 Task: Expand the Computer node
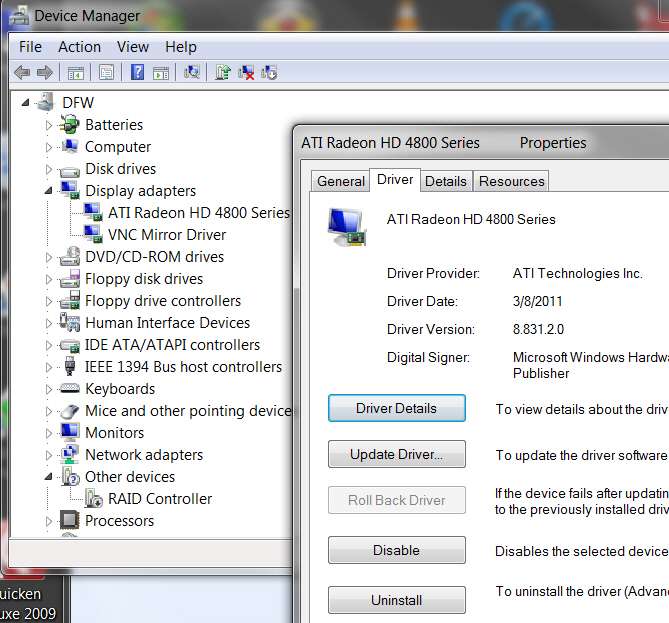[x=49, y=147]
